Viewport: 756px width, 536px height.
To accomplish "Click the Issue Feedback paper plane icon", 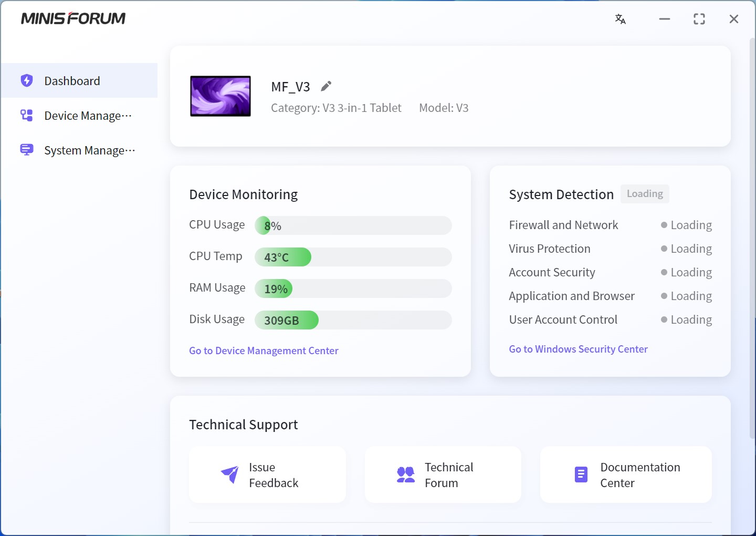I will tap(230, 475).
